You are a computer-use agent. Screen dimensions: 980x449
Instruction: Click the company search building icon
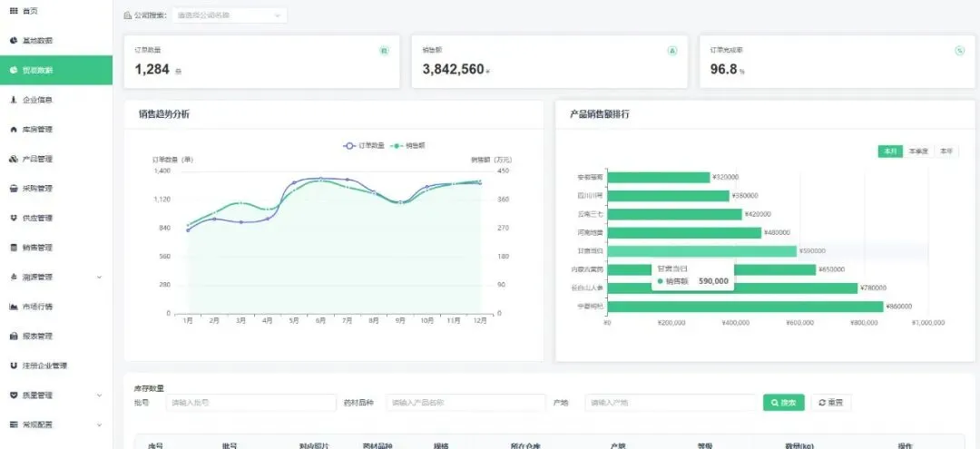(x=128, y=15)
